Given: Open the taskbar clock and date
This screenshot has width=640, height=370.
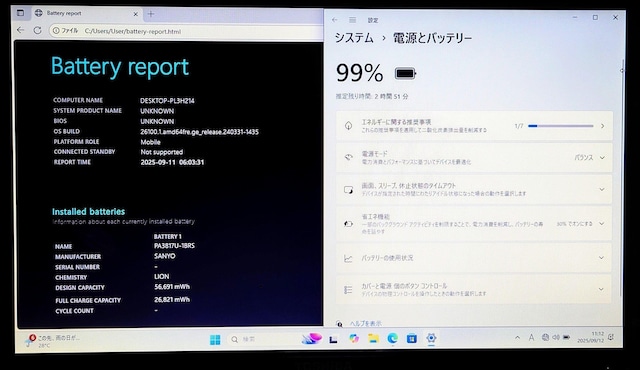Looking at the screenshot, I should 590,337.
